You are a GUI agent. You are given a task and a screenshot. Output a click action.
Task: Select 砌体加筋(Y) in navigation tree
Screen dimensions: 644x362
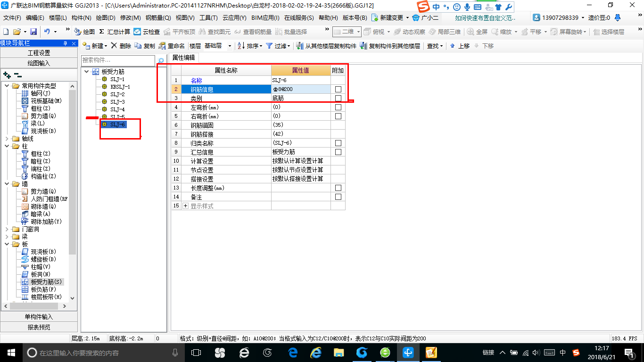(41, 222)
